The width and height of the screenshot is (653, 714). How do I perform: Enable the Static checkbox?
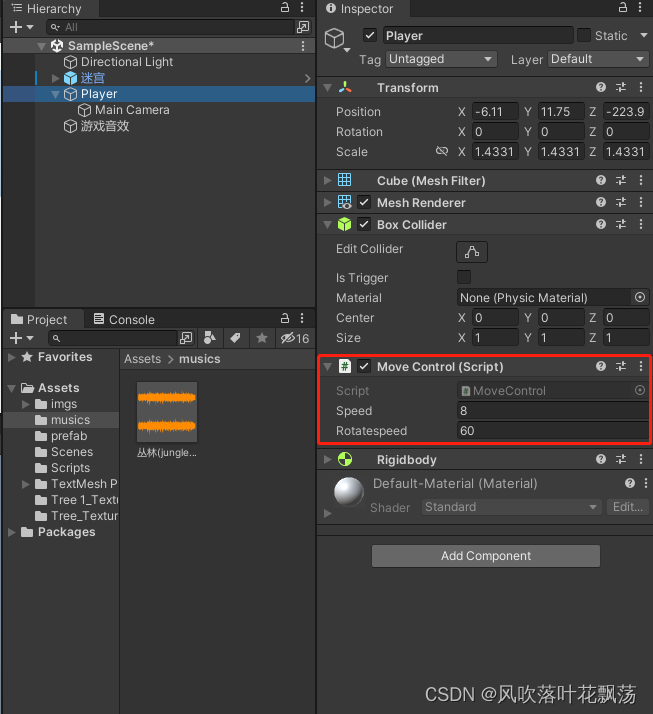[584, 35]
